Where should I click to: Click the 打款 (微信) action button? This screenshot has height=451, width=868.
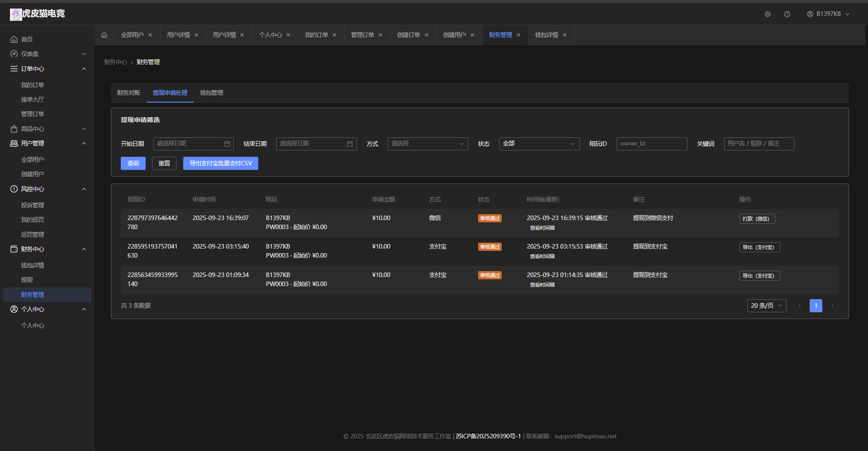coord(757,219)
